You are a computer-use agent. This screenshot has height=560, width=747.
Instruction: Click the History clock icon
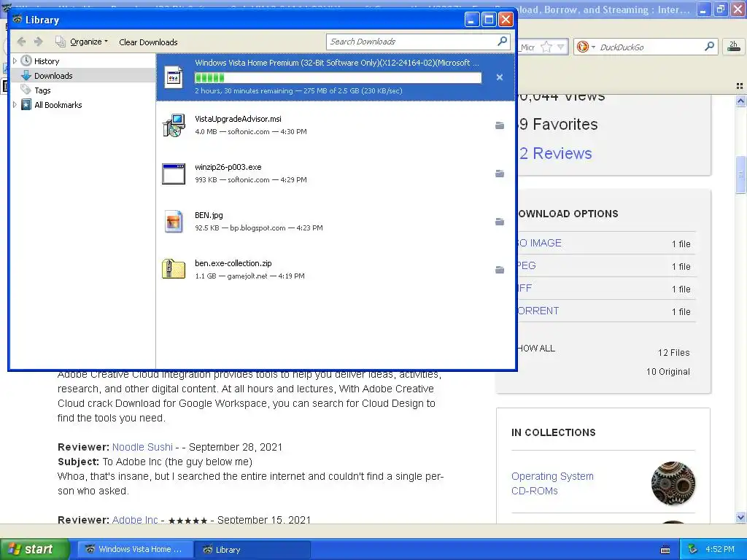coord(26,61)
